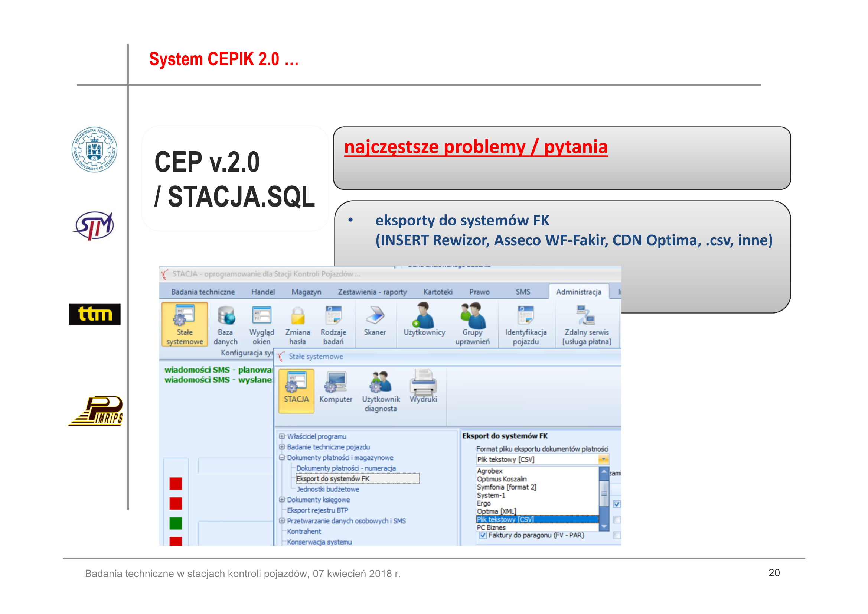Uncheck the checked box right of format list

[617, 504]
